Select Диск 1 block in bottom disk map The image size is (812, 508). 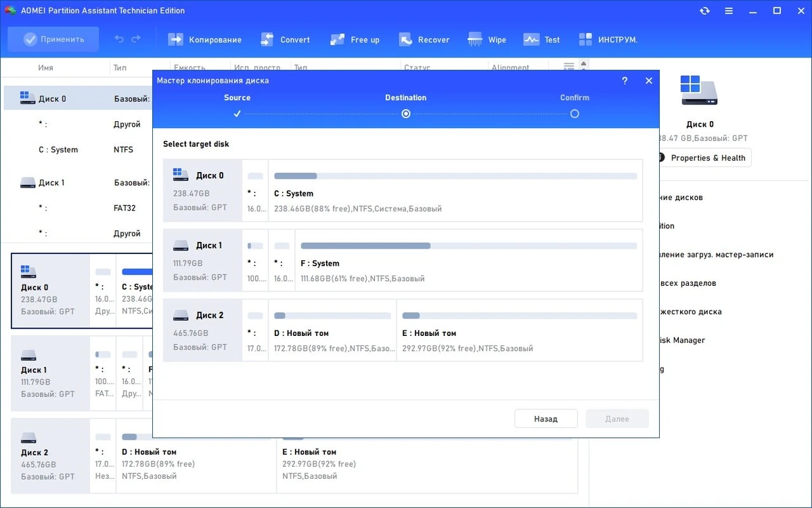tap(51, 373)
